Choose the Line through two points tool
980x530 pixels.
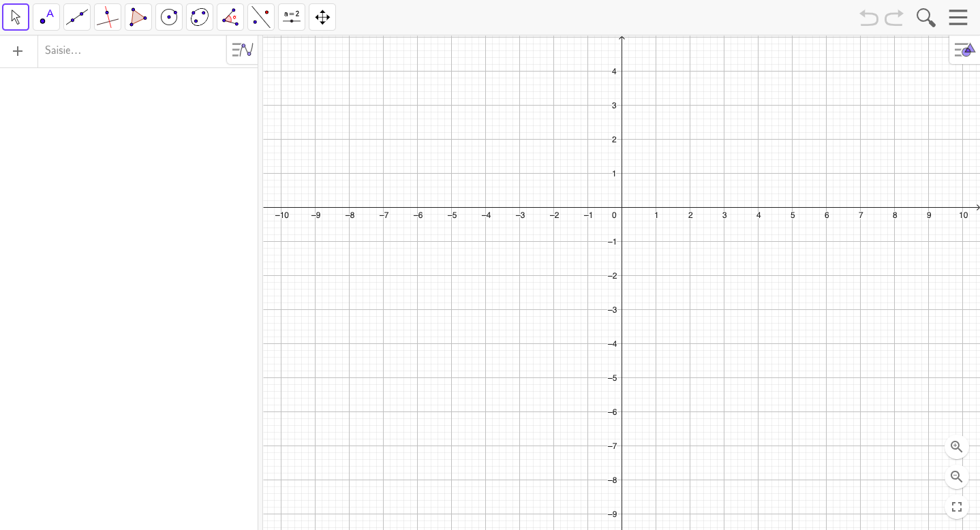click(x=77, y=17)
